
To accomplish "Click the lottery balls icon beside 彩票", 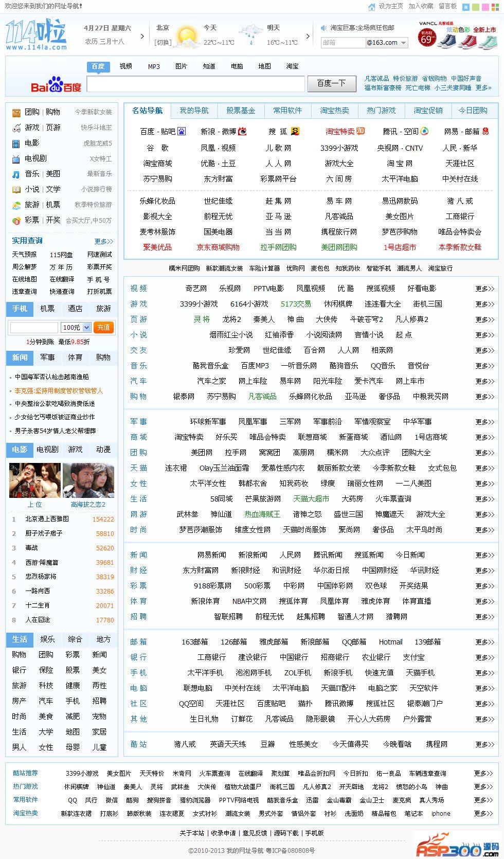I will pos(16,220).
